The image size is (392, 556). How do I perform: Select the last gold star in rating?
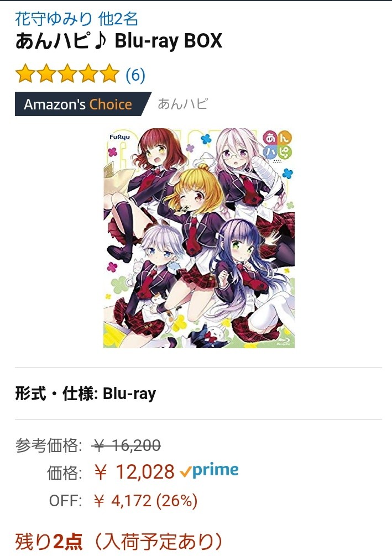[x=109, y=74]
